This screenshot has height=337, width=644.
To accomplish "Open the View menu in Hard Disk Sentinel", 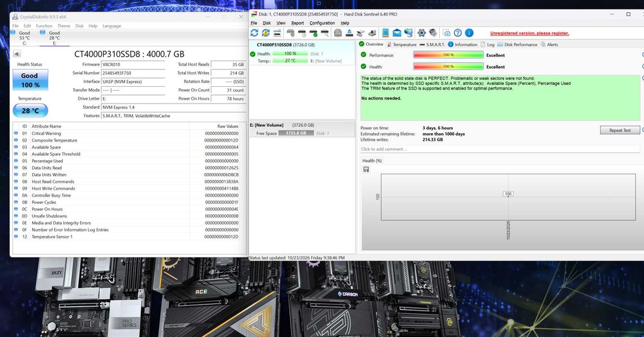I will [x=281, y=23].
